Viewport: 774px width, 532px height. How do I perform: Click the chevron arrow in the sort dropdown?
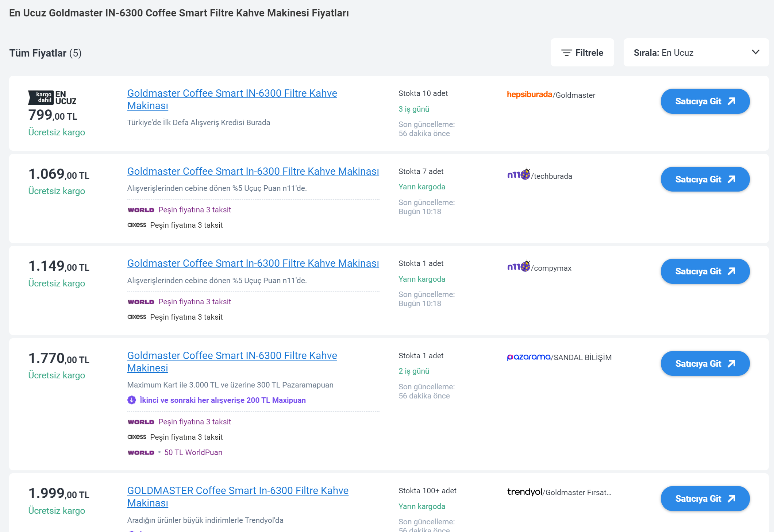coord(755,52)
